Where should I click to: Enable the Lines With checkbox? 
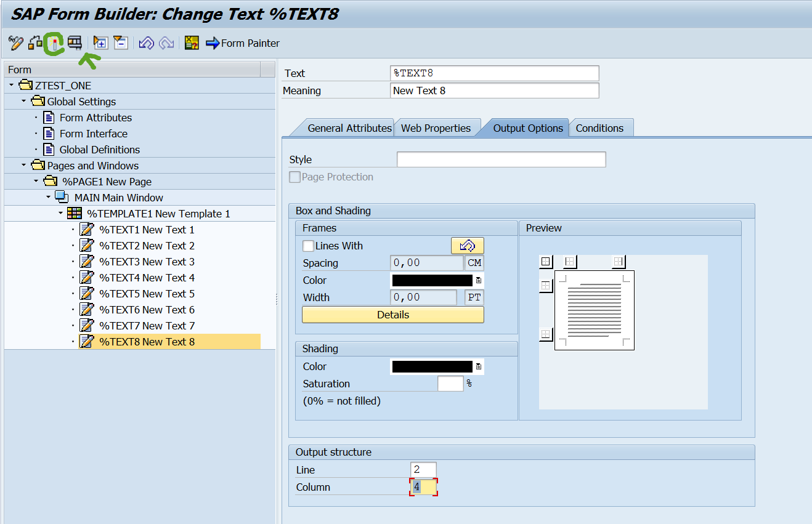[309, 246]
